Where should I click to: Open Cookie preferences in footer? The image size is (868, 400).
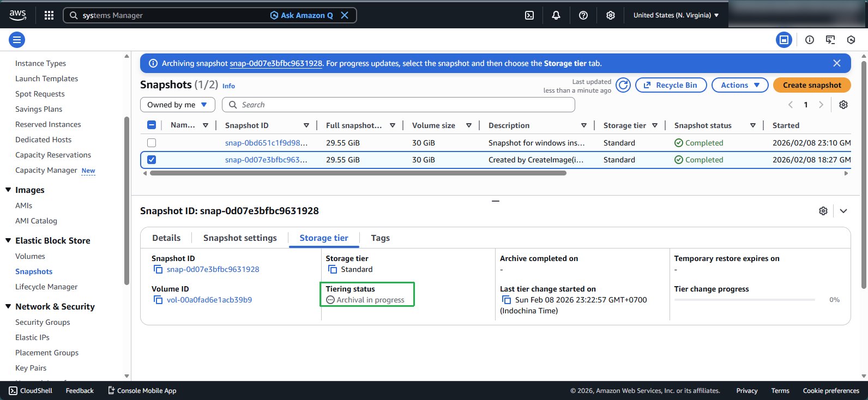click(x=831, y=391)
